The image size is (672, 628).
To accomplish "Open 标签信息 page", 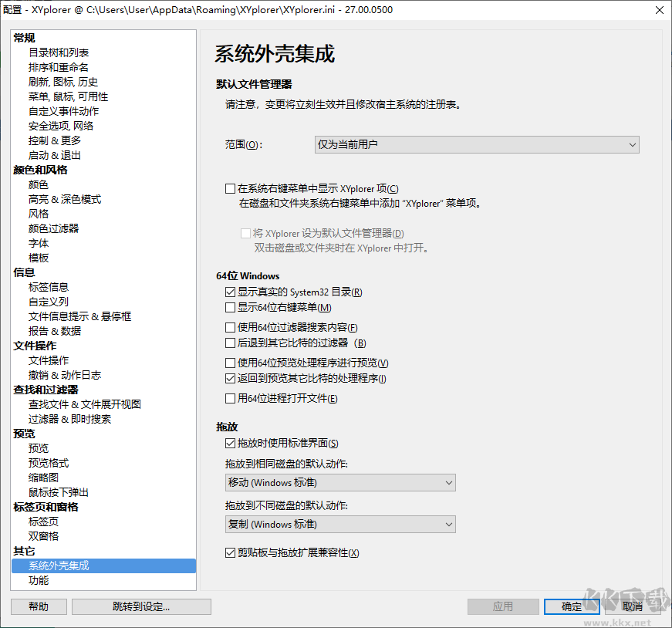I will point(49,287).
